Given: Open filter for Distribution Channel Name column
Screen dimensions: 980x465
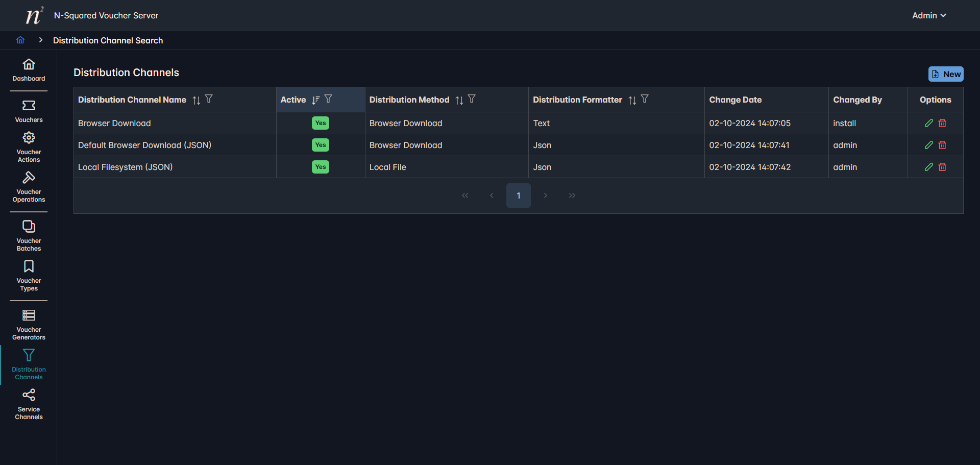Looking at the screenshot, I should [209, 99].
